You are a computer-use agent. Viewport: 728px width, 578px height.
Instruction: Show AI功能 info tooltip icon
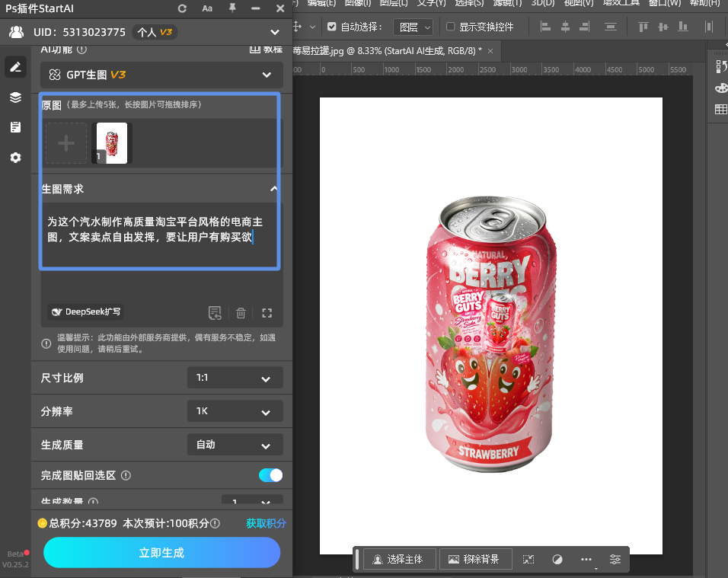81,49
